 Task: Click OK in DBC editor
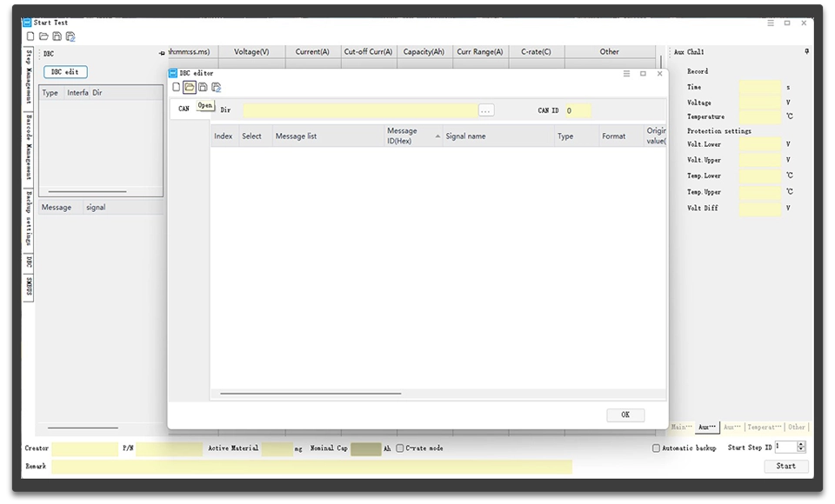click(x=625, y=414)
